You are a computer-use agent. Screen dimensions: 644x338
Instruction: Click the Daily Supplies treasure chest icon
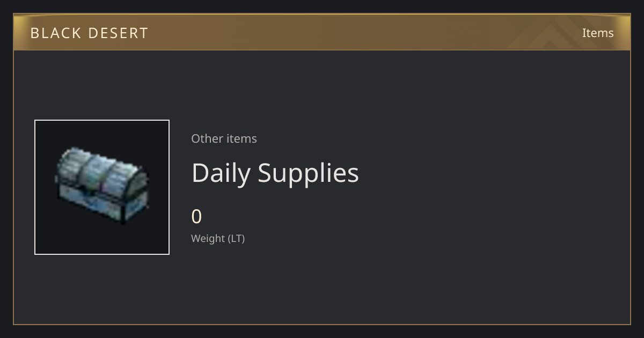tap(102, 186)
